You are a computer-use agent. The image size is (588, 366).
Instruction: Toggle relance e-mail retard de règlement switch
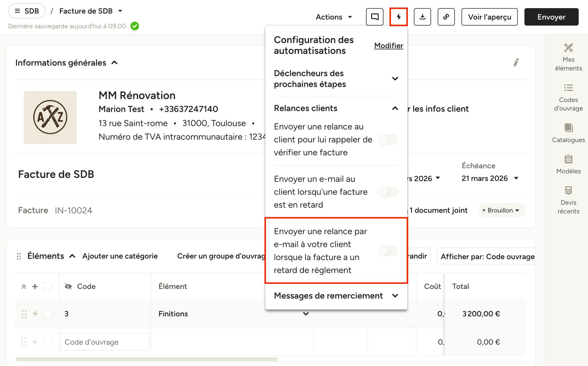click(x=388, y=251)
